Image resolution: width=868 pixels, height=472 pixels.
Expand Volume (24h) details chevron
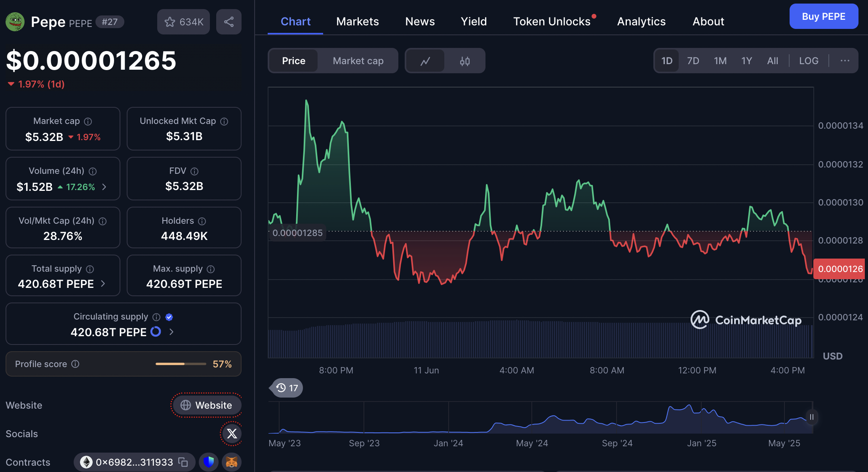pyautogui.click(x=104, y=187)
